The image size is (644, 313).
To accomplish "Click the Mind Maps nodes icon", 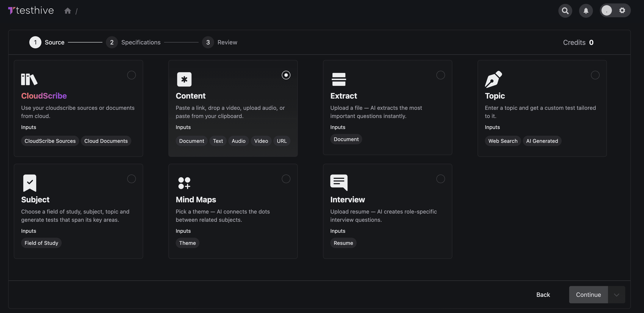I will (x=184, y=183).
